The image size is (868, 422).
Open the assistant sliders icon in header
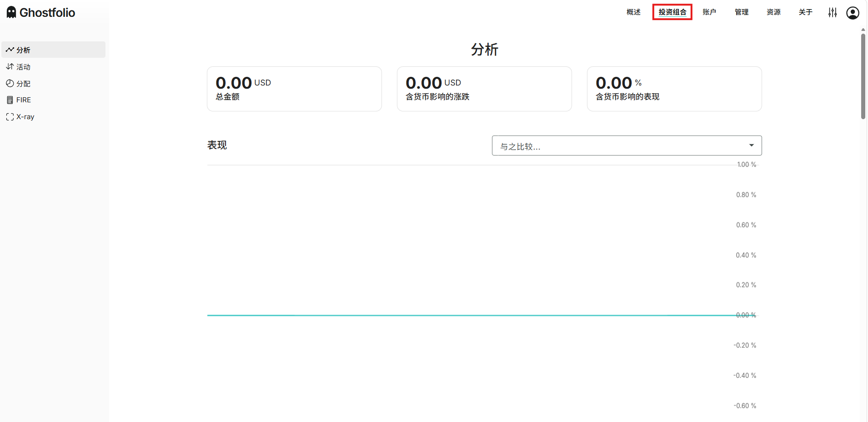click(x=833, y=12)
